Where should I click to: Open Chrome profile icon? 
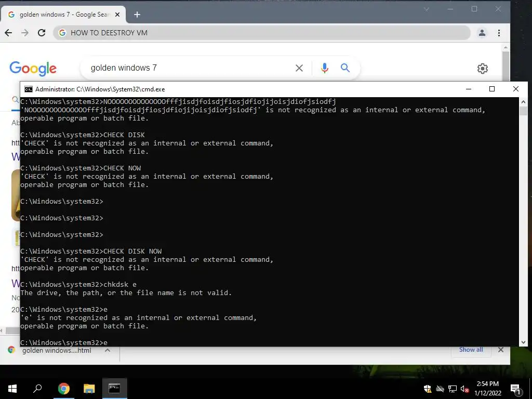click(482, 33)
